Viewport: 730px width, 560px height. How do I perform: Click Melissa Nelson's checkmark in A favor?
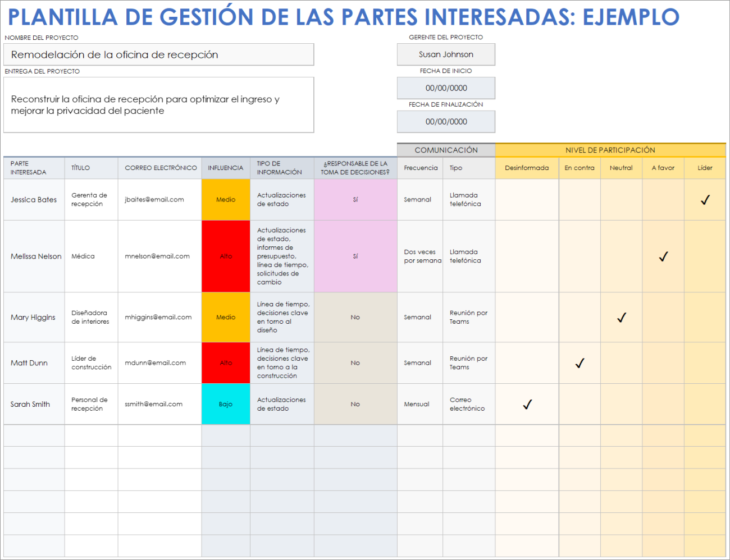click(x=663, y=256)
